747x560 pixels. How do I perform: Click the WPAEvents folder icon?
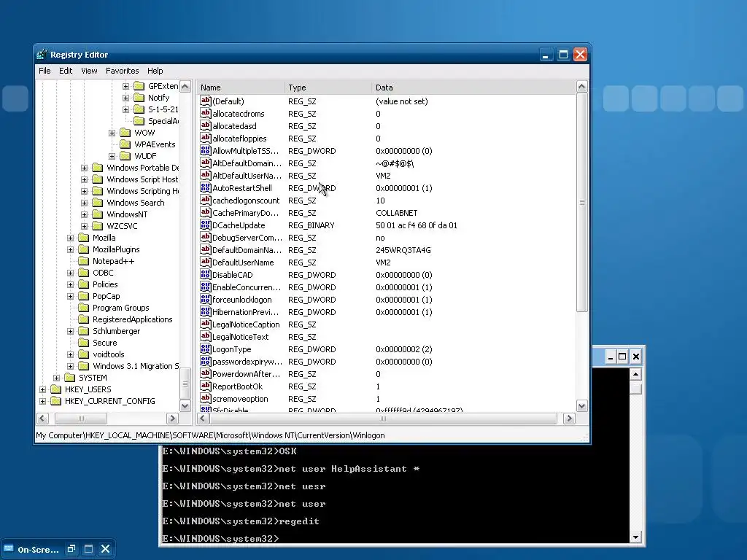125,144
